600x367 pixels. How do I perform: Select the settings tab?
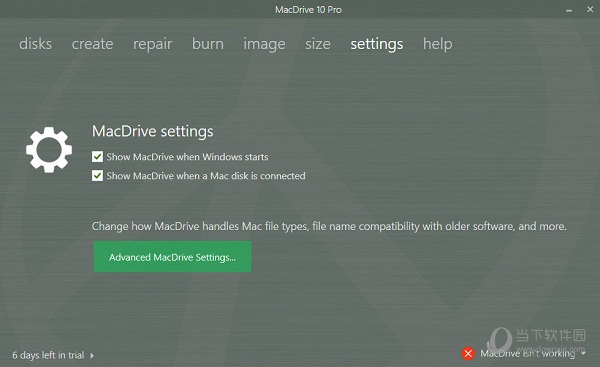(377, 44)
